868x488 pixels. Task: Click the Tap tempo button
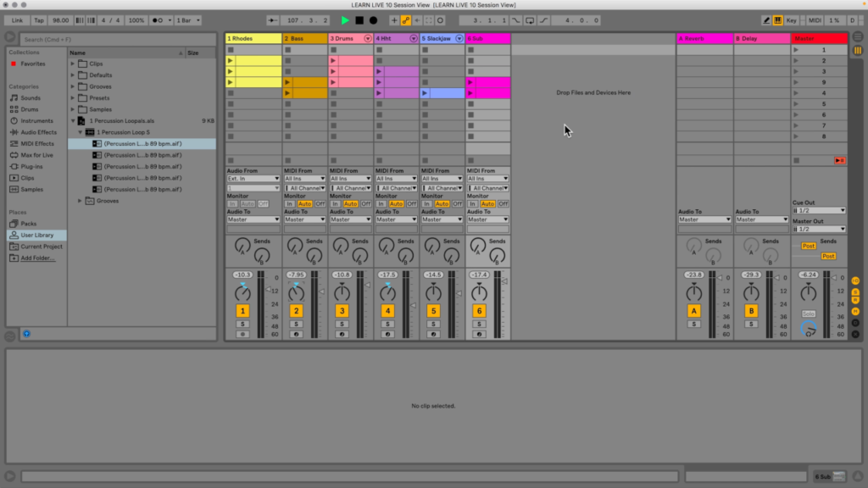coord(37,19)
